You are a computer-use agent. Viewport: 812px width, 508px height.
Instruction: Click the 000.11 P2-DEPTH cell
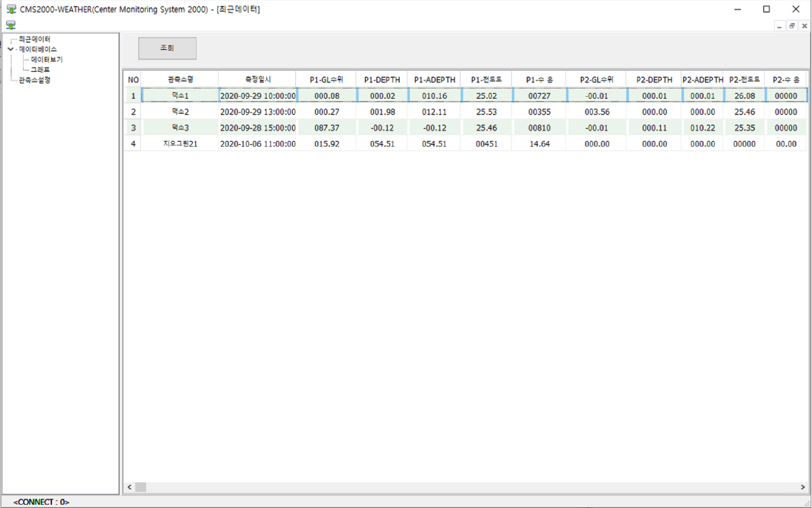point(654,128)
